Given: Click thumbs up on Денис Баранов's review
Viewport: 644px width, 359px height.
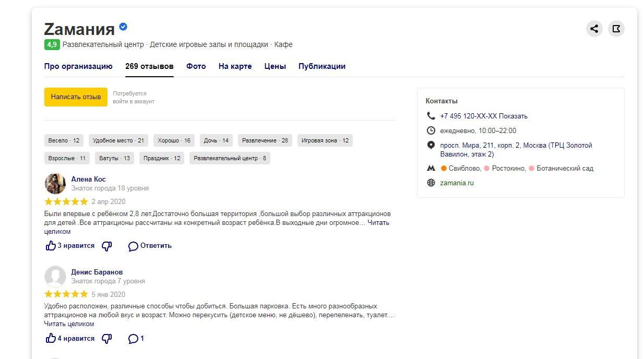Looking at the screenshot, I should [51, 339].
